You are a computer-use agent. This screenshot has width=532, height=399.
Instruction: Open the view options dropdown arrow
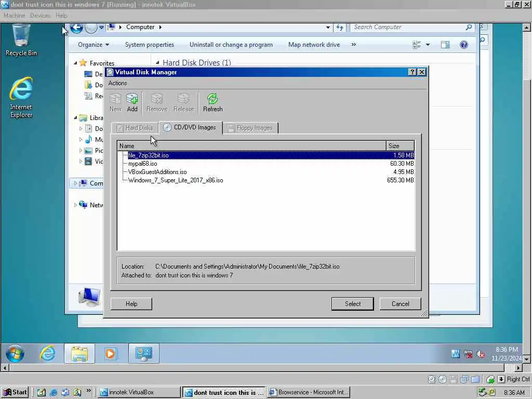pyautogui.click(x=428, y=45)
